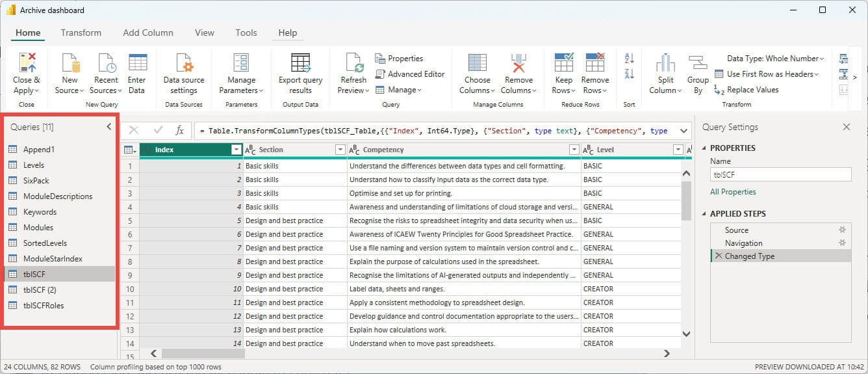Open Index column filter dropdown
Screen dimensions: 868x374
pyautogui.click(x=236, y=150)
